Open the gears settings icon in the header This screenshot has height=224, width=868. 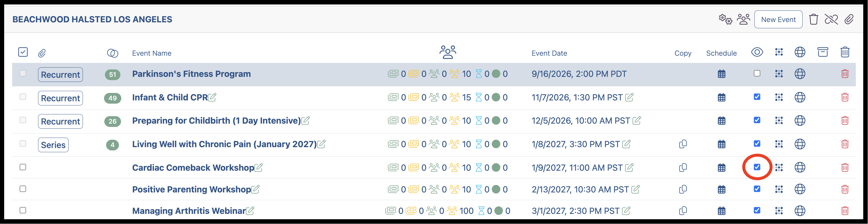tap(725, 19)
